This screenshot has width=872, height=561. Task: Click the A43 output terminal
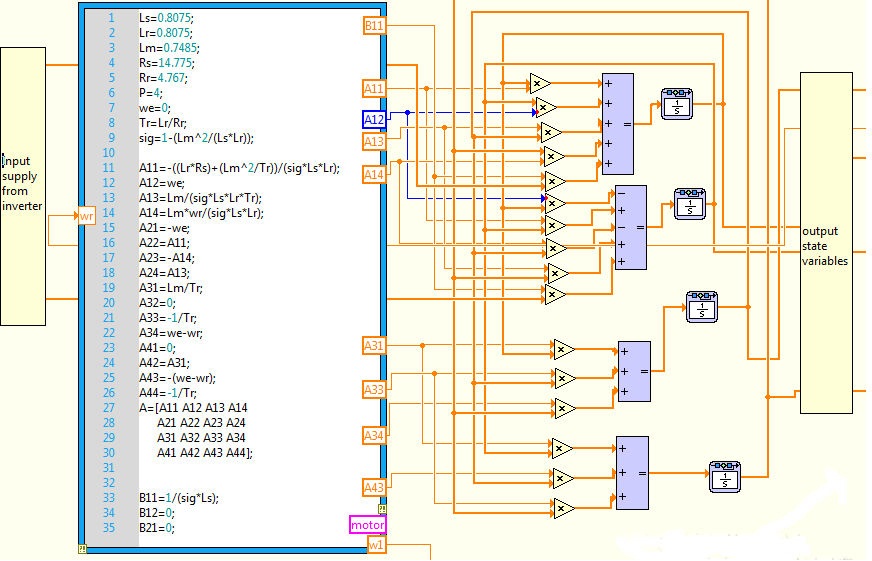tap(374, 487)
